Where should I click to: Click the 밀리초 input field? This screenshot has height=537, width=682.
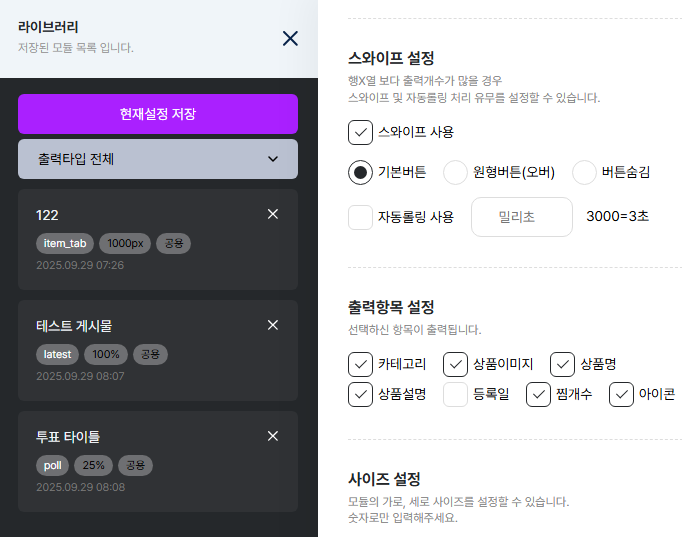tap(521, 217)
